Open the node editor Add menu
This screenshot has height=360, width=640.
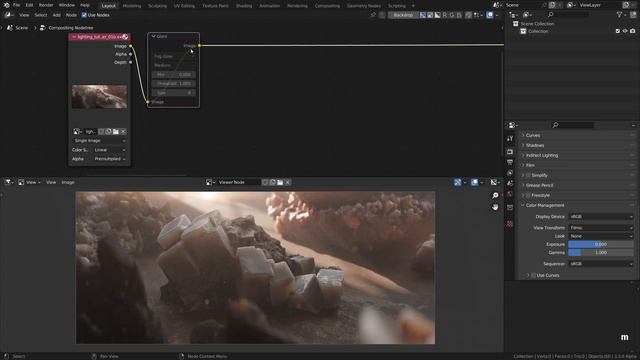(x=56, y=15)
